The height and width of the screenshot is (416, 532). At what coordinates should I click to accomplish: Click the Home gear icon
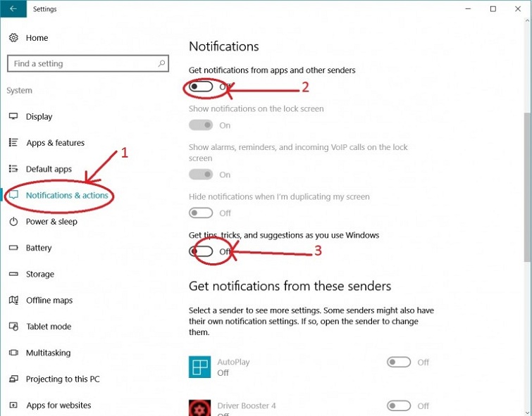[x=13, y=37]
